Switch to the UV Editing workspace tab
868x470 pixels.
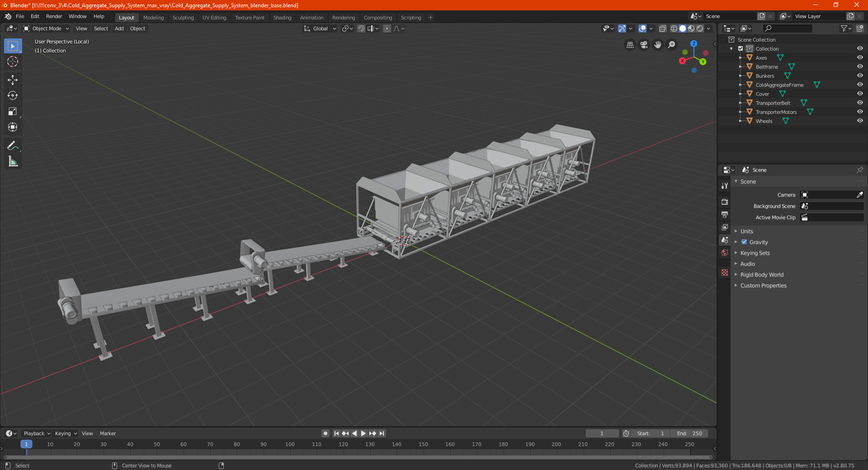pos(214,18)
